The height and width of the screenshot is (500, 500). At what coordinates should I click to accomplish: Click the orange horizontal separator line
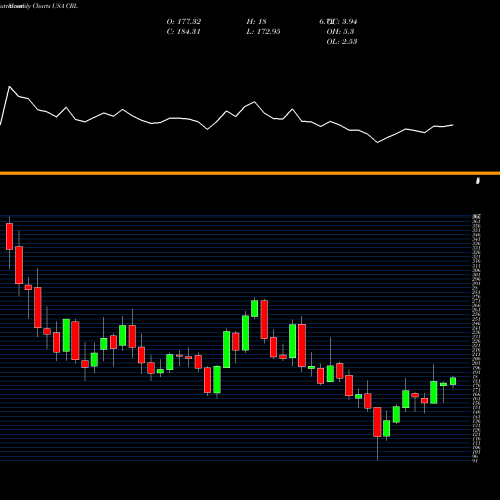pos(250,173)
